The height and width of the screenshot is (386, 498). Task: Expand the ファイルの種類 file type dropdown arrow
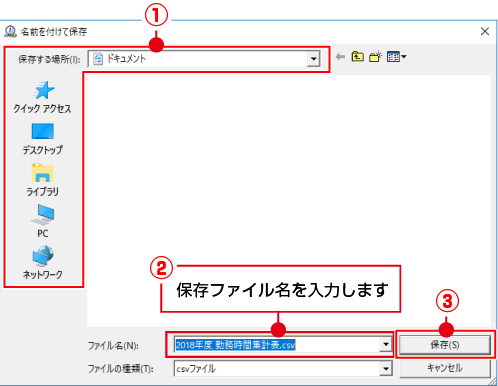386,369
